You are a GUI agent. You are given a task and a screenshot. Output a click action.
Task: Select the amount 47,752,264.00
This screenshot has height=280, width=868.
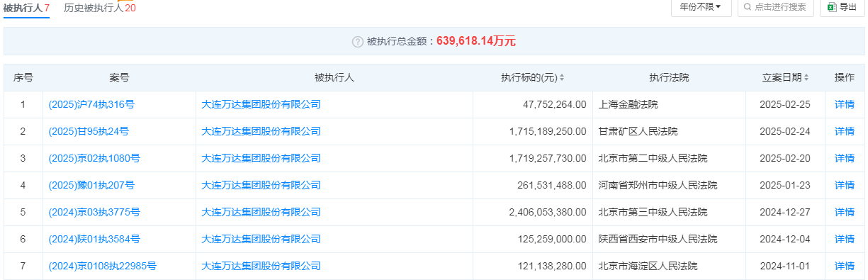[x=555, y=104]
